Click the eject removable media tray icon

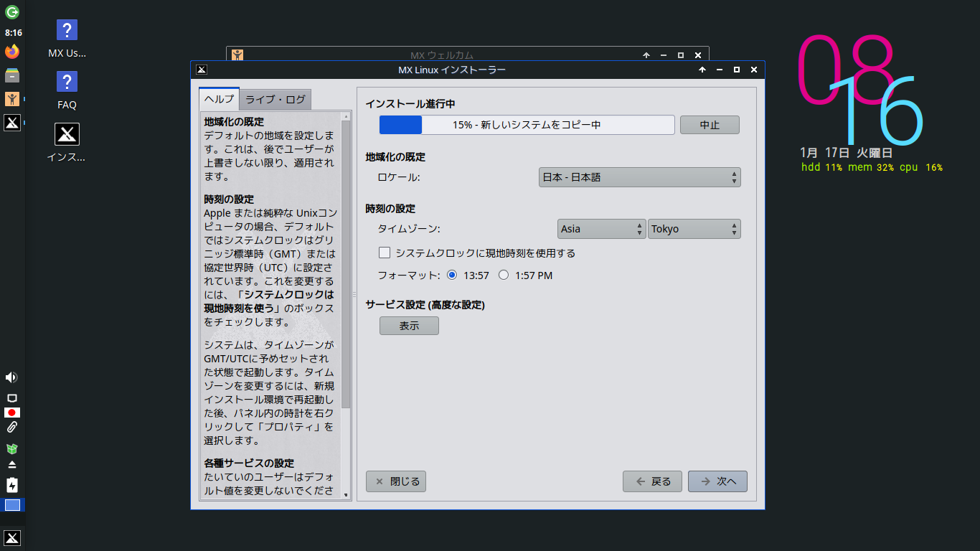(11, 464)
